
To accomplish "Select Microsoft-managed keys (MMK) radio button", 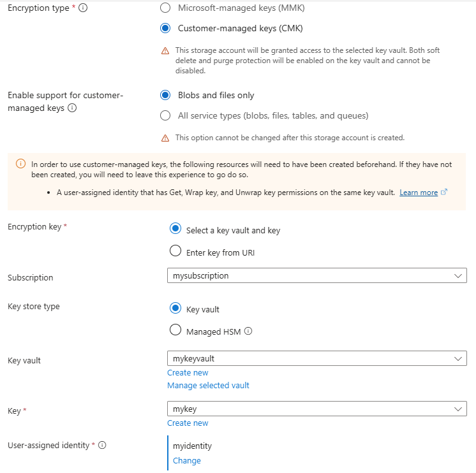I will 165,8.
